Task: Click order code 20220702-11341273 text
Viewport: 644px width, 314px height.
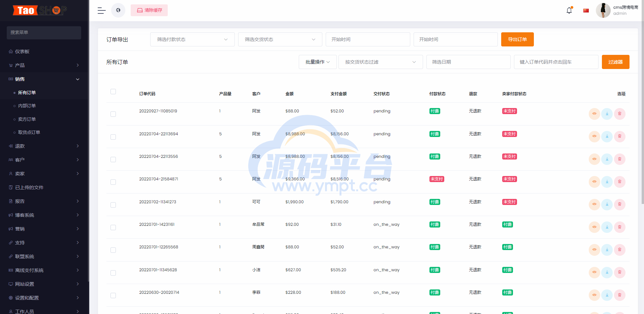Action: click(x=158, y=202)
